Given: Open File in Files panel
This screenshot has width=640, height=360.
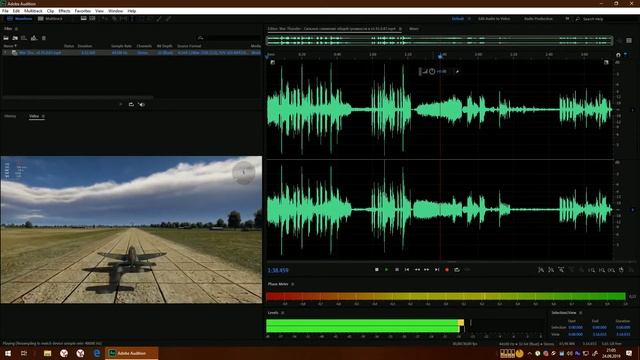Looking at the screenshot, I should click(6, 38).
